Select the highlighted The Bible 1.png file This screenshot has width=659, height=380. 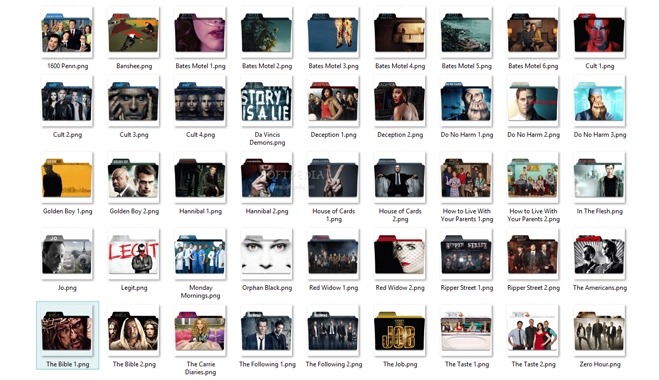(x=68, y=335)
